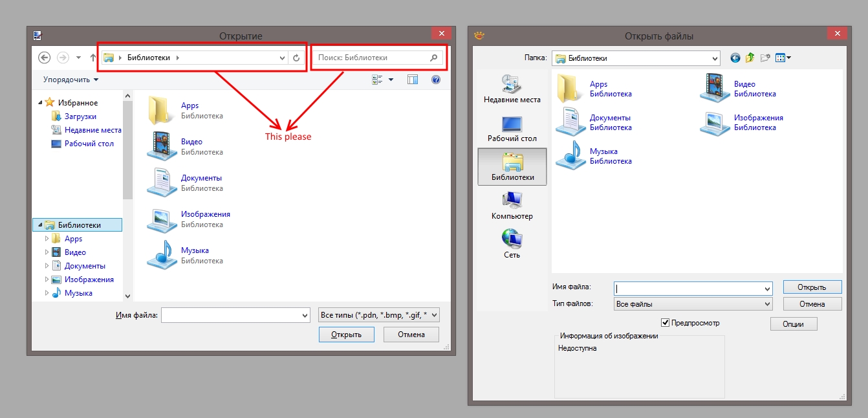The image size is (868, 418).
Task: Click navigation pane scrollbar down arrow
Action: click(127, 296)
